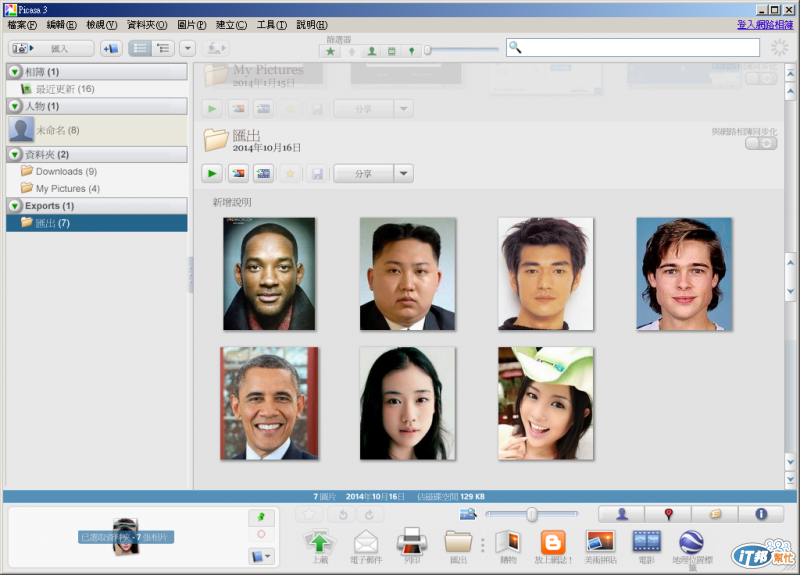
Task: Open the My Pictures (4) folder
Action: coord(97,188)
